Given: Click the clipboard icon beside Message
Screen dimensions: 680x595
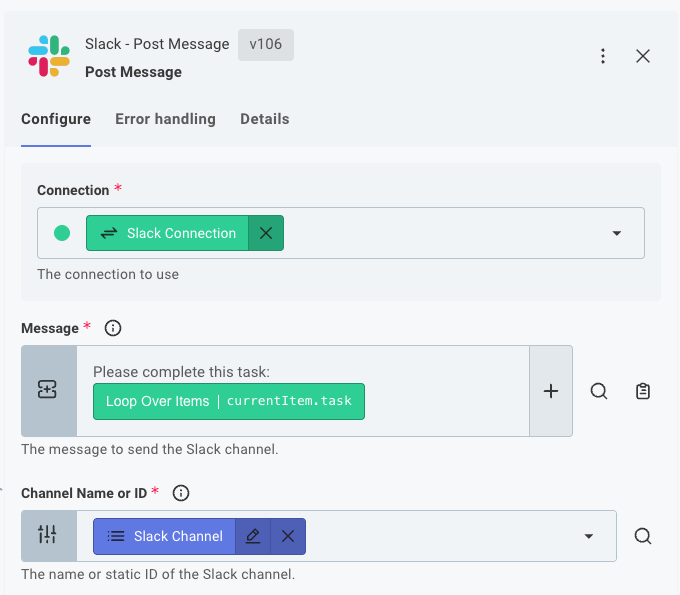Looking at the screenshot, I should pos(642,391).
